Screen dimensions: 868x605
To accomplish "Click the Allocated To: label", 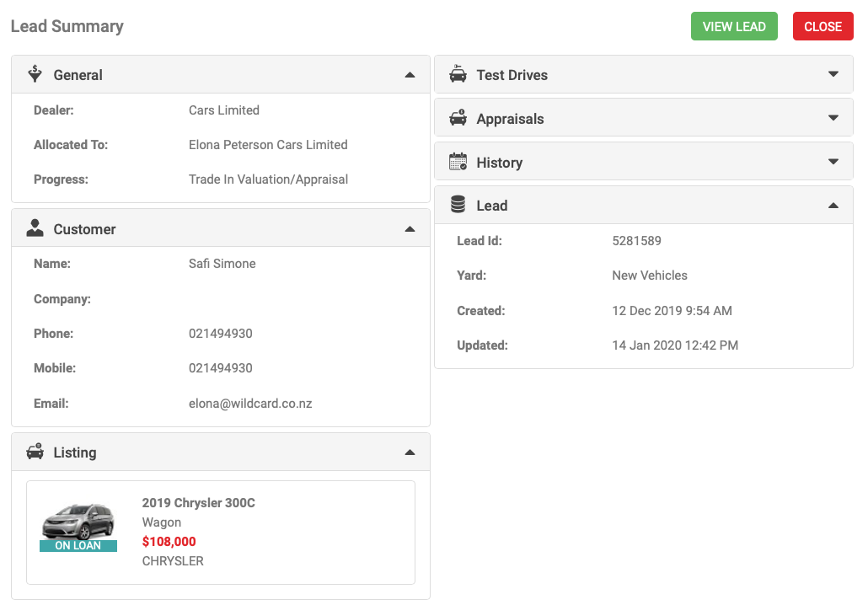I will [x=71, y=144].
